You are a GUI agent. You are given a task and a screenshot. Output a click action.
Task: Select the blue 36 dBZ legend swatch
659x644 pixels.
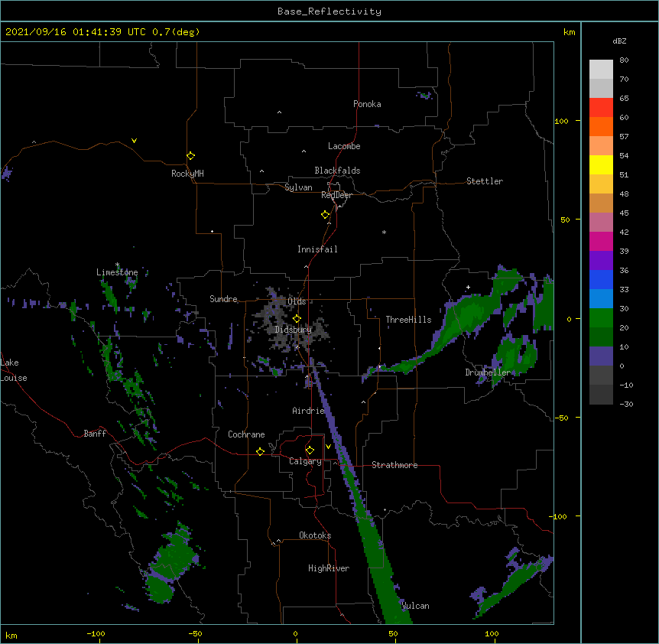coord(601,279)
